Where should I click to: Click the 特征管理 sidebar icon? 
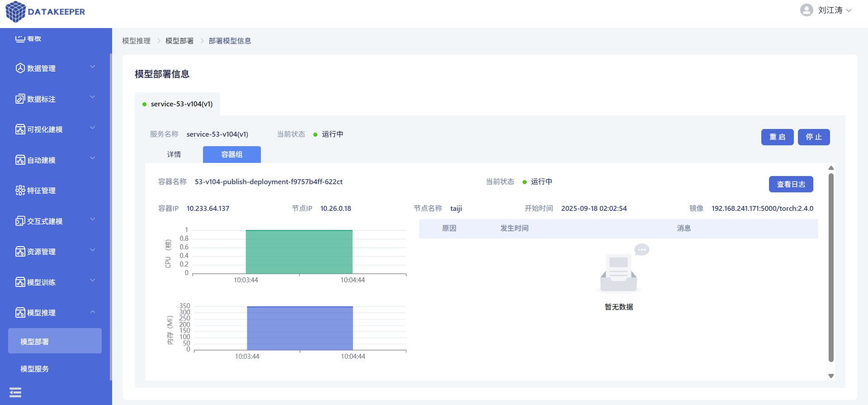20,191
